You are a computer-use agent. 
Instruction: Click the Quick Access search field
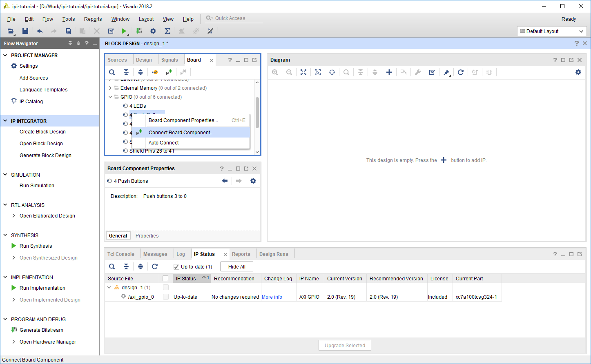[234, 18]
